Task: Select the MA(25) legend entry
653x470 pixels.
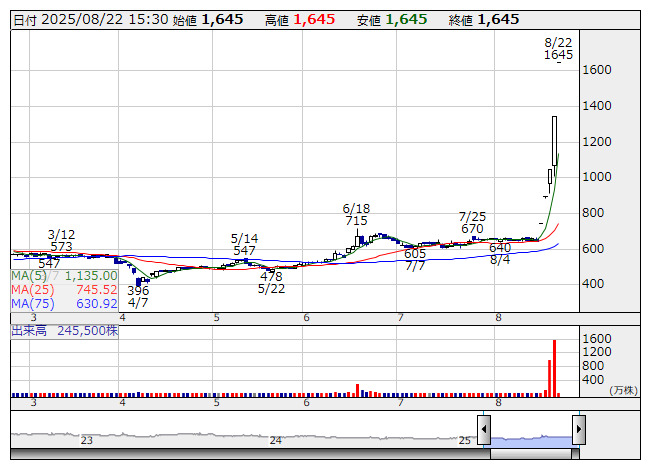Action: (65, 290)
